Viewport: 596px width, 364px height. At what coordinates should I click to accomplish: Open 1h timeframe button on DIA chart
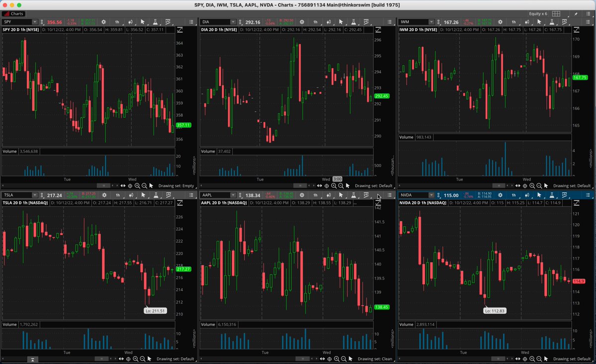tap(315, 22)
